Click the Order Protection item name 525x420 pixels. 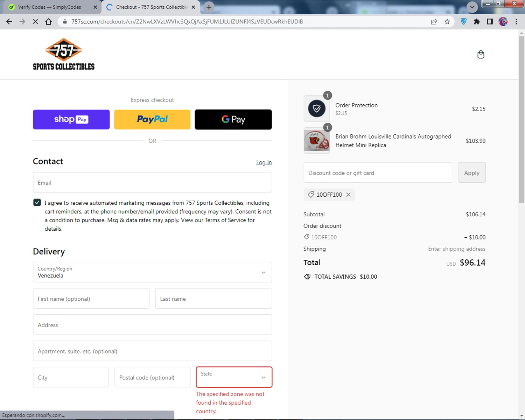(x=356, y=105)
